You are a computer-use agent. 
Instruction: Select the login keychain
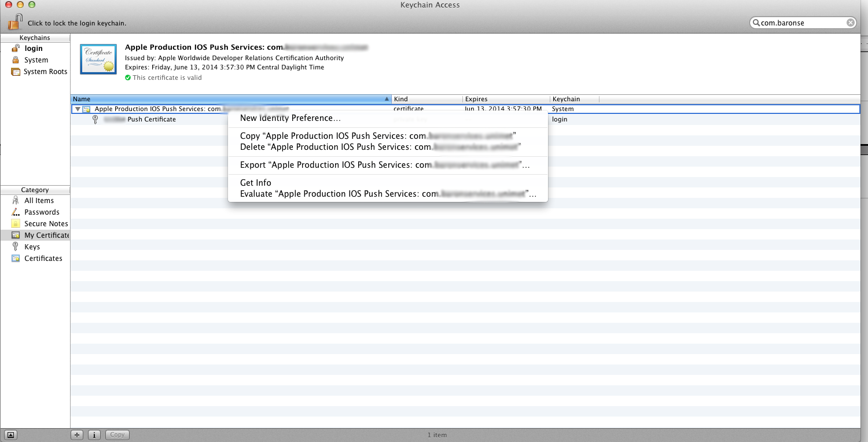tap(34, 49)
